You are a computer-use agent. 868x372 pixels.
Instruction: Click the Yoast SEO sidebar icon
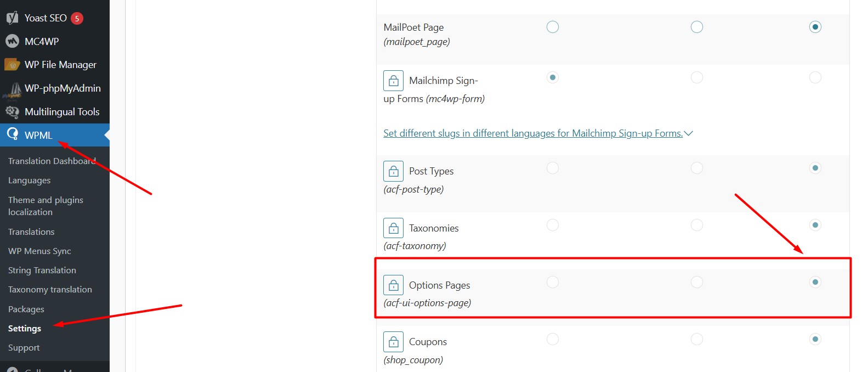(12, 18)
